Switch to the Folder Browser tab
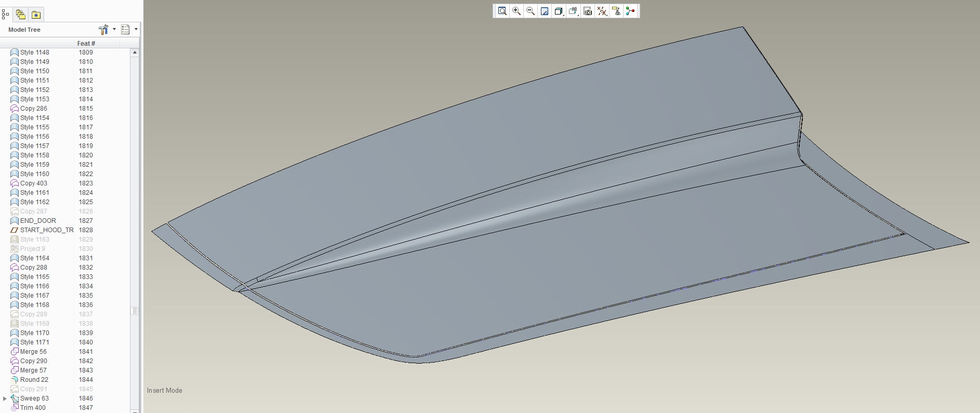Viewport: 980px width, 413px height. click(21, 15)
